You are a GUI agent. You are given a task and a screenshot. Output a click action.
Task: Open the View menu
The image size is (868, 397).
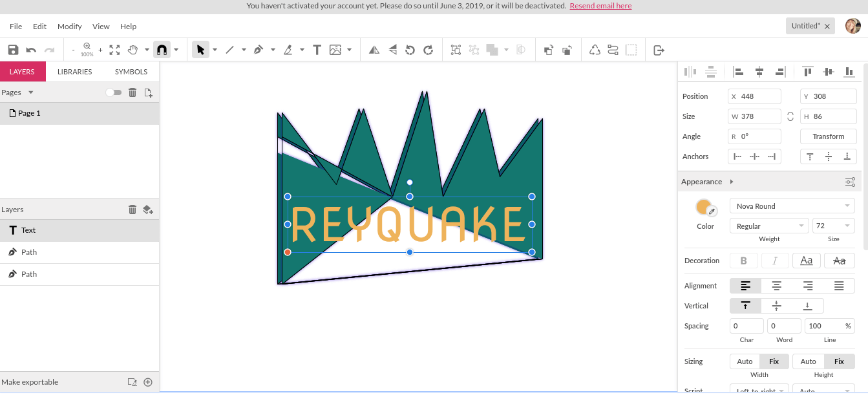pyautogui.click(x=101, y=27)
